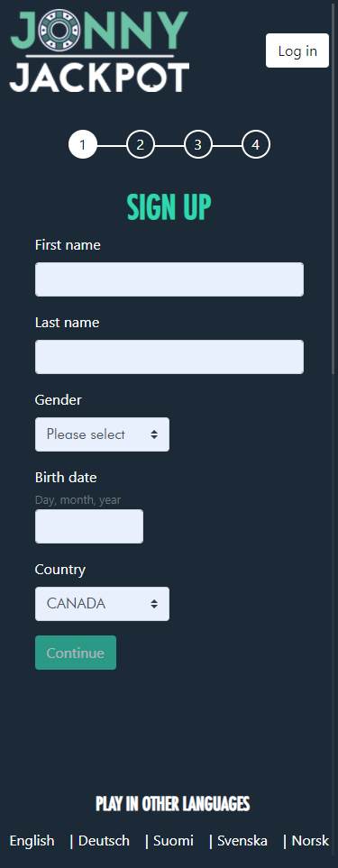This screenshot has height=868, width=338.
Task: Switch language to English
Action: [x=32, y=841]
